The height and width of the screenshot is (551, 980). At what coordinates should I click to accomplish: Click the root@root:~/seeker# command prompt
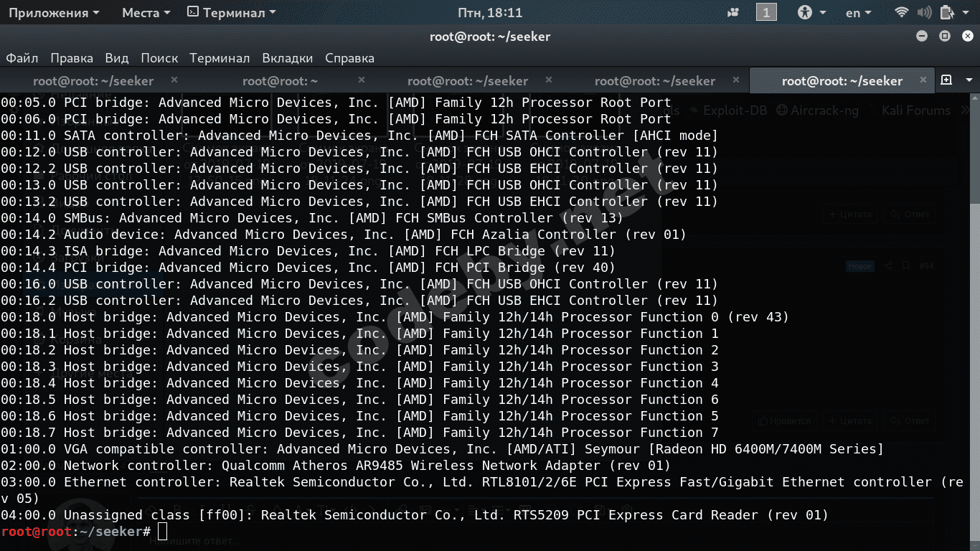coord(75,532)
